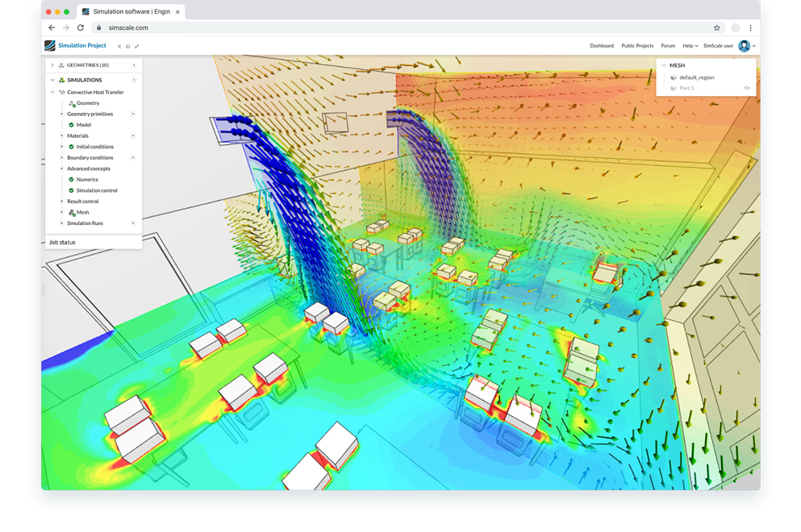Click the browser page refresh icon
The image size is (801, 532).
point(80,27)
